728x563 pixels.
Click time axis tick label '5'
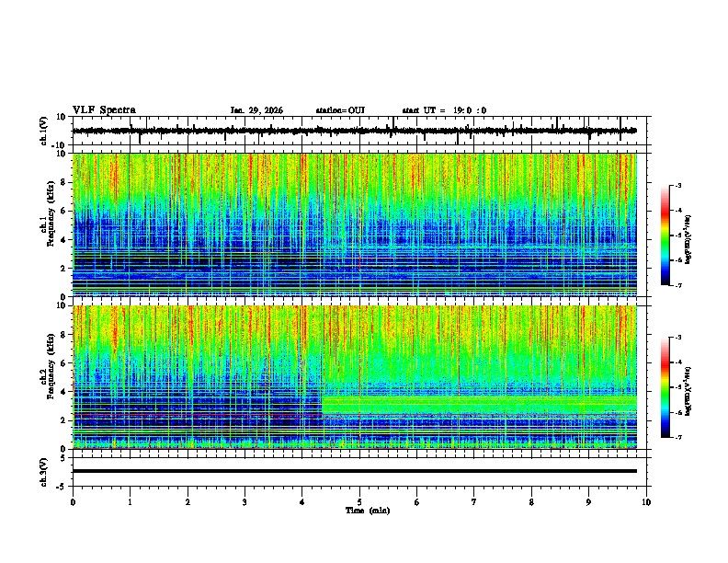(x=359, y=502)
